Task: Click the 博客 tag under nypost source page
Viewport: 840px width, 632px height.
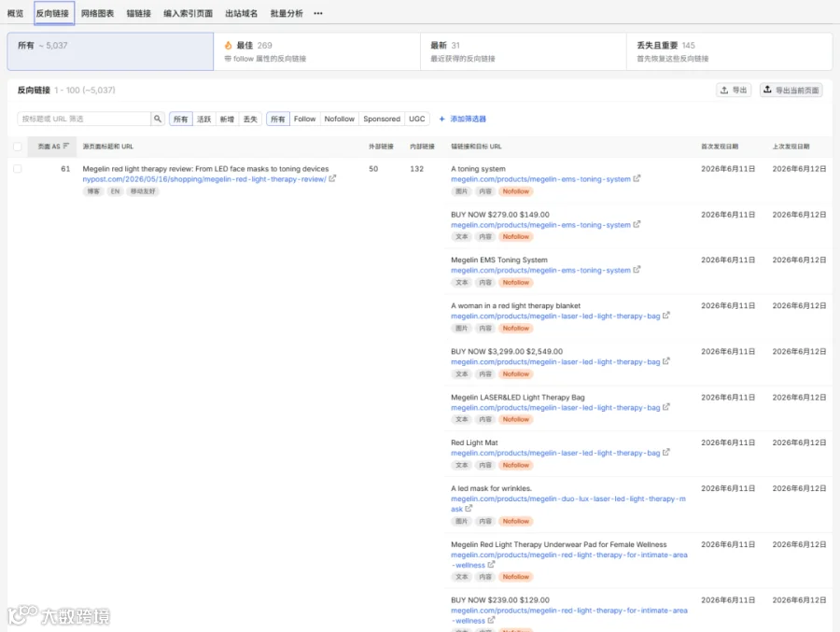Action: tap(93, 191)
